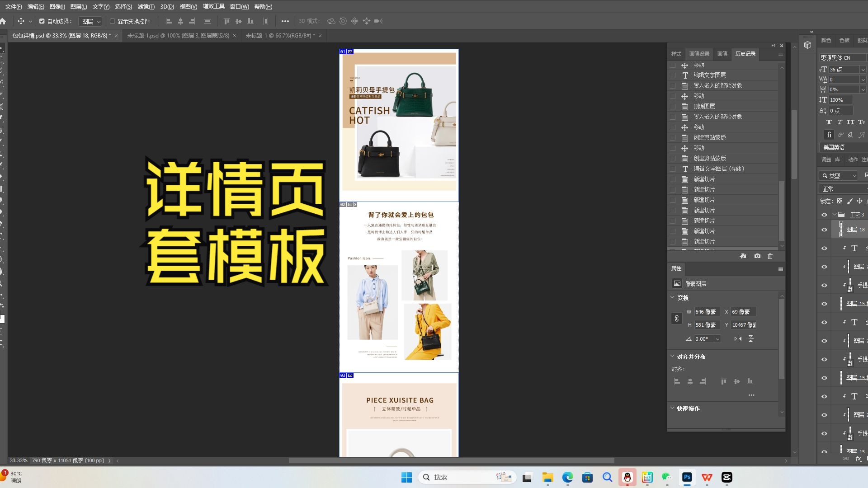
Task: Align right edges in the options bar
Action: 192,21
